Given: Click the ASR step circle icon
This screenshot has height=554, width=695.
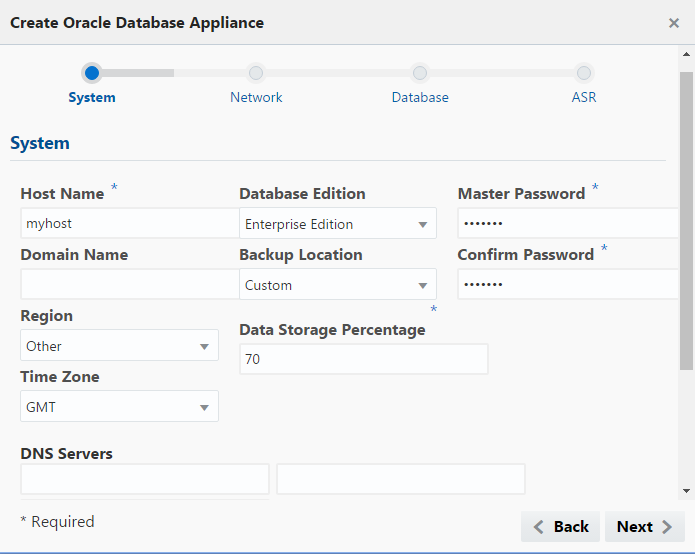Looking at the screenshot, I should [584, 73].
